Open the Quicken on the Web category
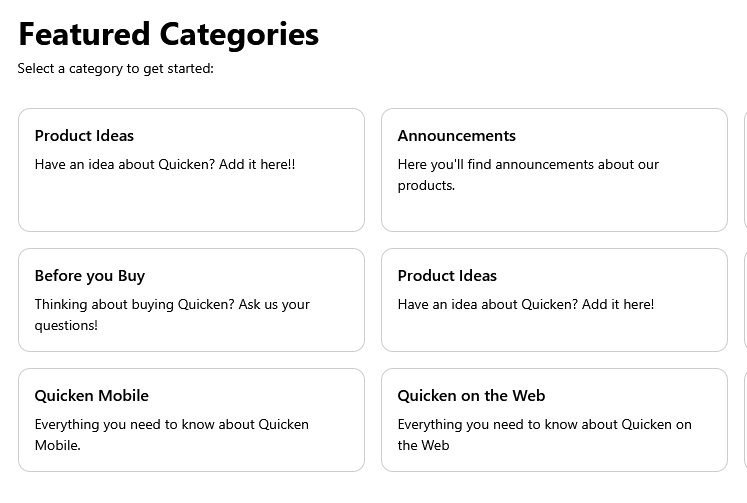The height and width of the screenshot is (503, 747). click(553, 420)
